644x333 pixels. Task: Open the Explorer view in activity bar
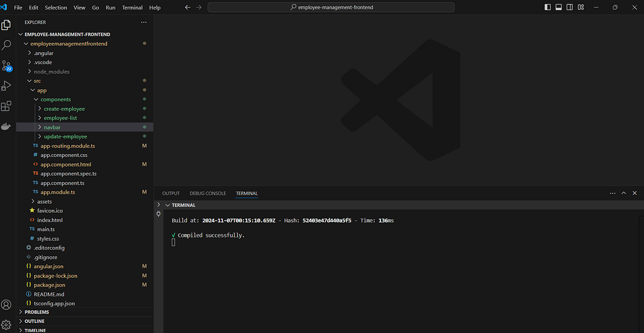[x=6, y=25]
